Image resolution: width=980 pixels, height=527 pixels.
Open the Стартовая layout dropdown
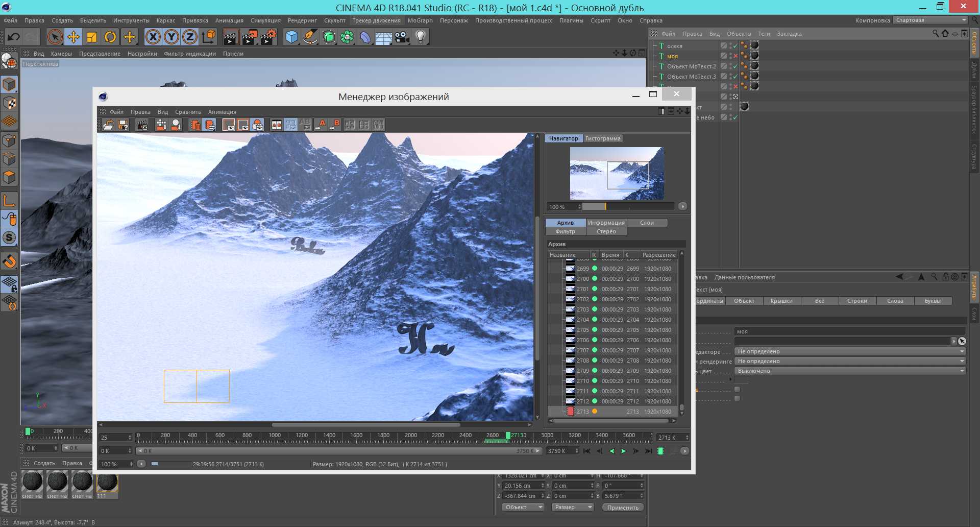coord(930,20)
